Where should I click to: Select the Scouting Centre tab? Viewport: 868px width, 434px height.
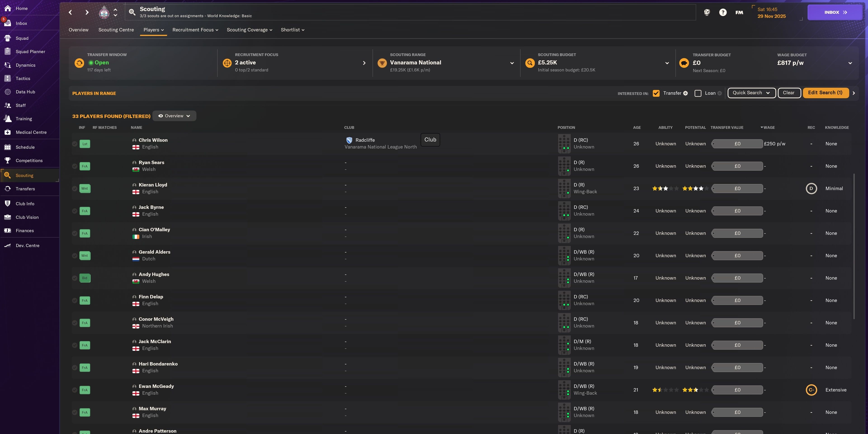pos(116,30)
